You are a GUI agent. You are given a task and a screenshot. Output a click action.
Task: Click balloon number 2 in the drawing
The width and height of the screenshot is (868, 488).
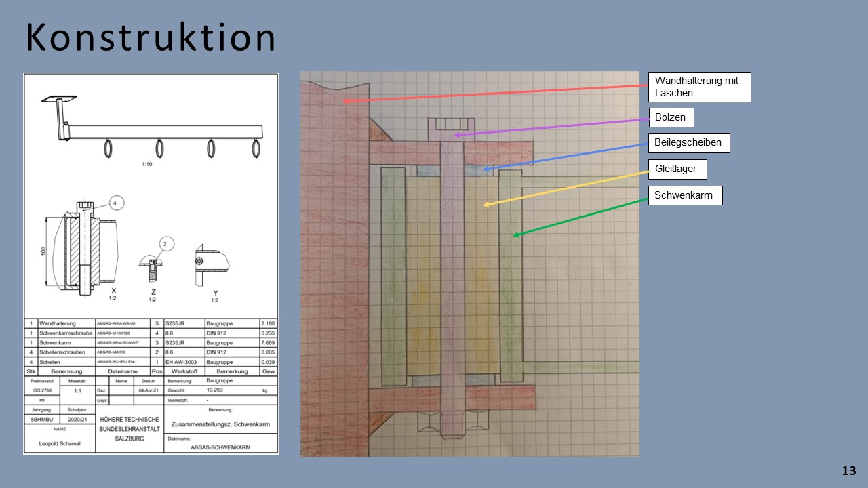coord(167,243)
